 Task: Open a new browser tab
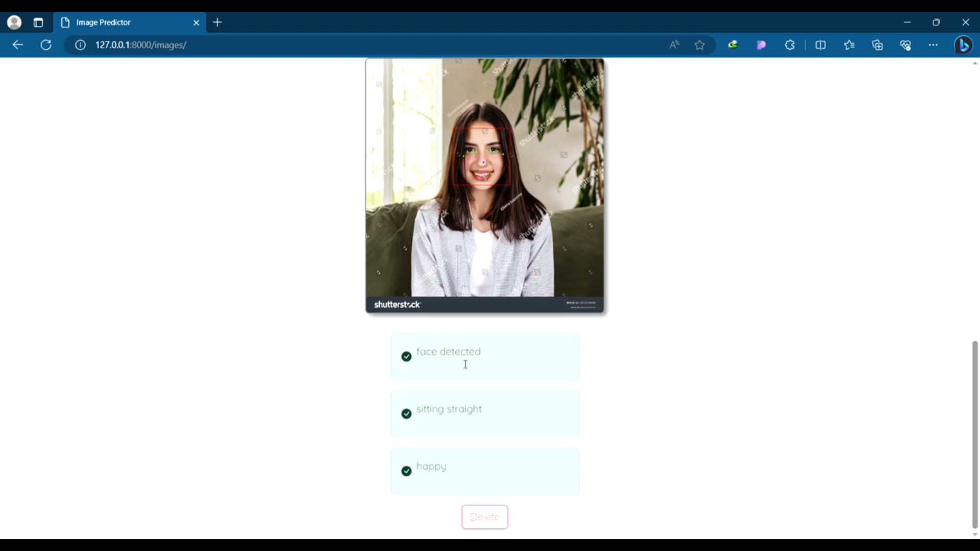(x=218, y=22)
